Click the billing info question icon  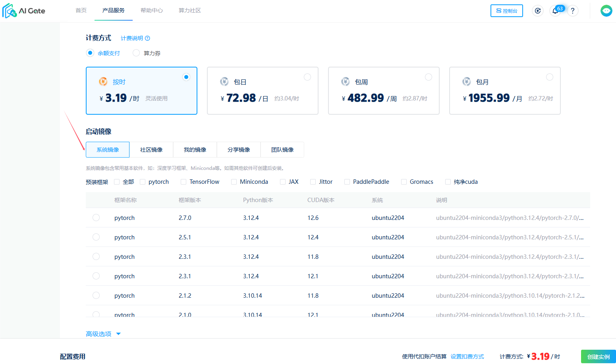147,38
